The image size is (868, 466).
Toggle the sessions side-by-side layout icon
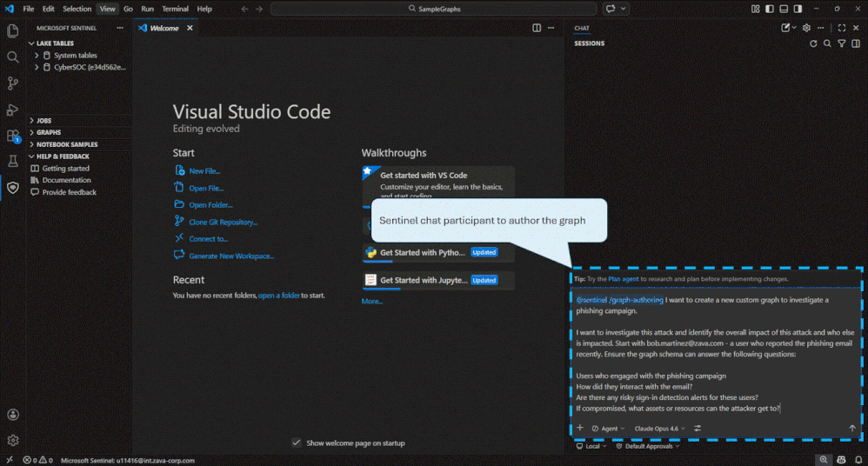(x=856, y=43)
